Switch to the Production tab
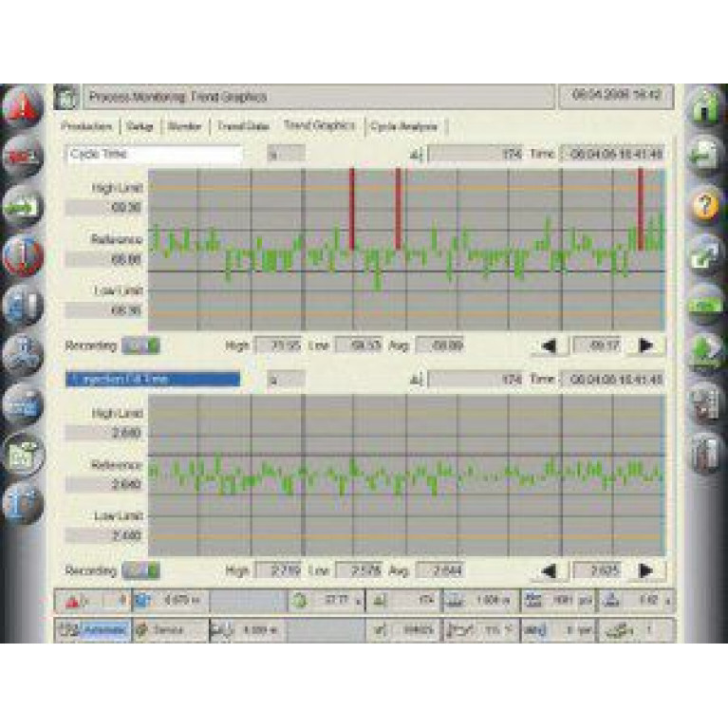This screenshot has height=728, width=728. click(x=86, y=126)
